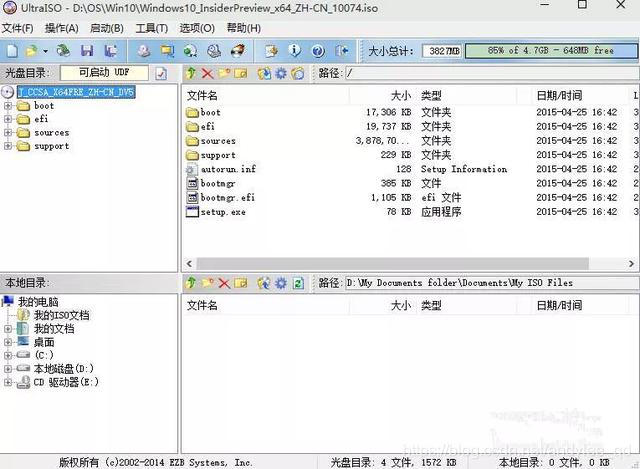This screenshot has height=469, width=640.
Task: Expand the sources folder tree node
Action: 8,133
